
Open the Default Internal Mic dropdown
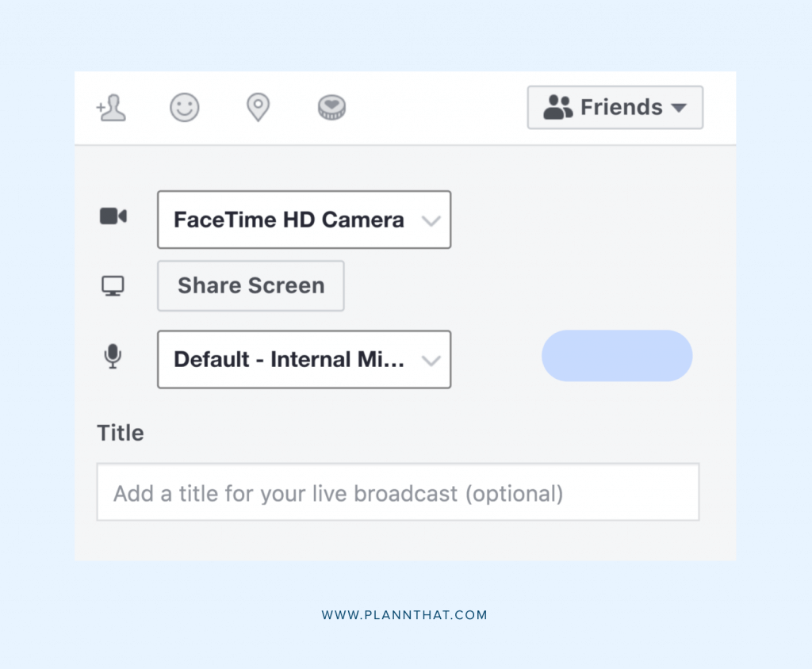304,359
